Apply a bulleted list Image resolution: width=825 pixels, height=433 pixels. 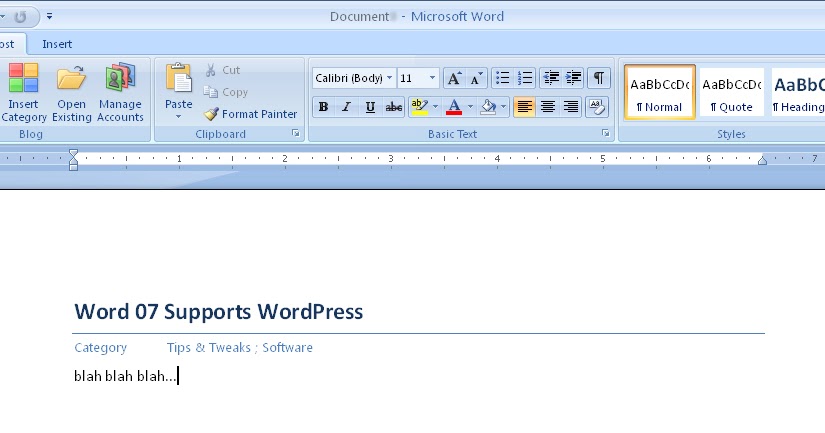[502, 78]
